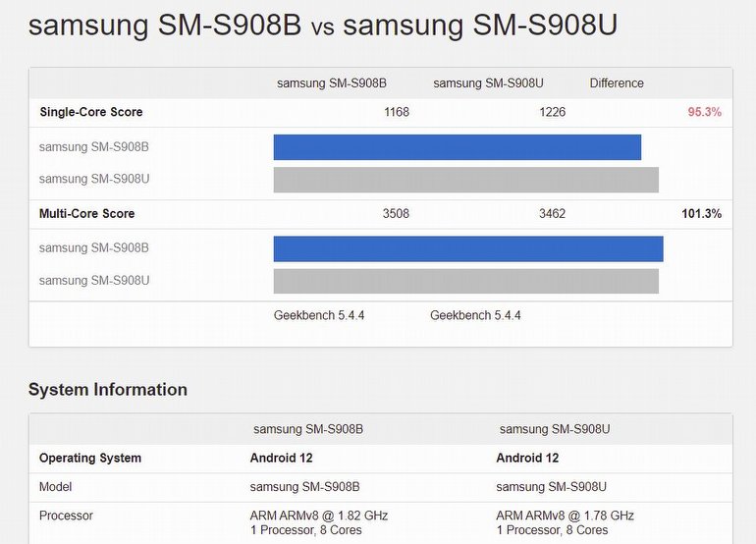Select multi-core value 3508

click(x=396, y=214)
